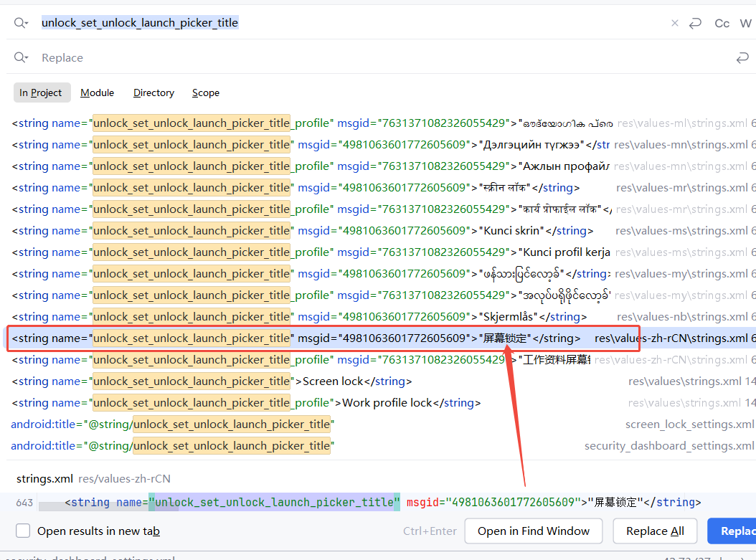The width and height of the screenshot is (756, 560).
Task: Click the blue Replace button
Action: pyautogui.click(x=733, y=531)
